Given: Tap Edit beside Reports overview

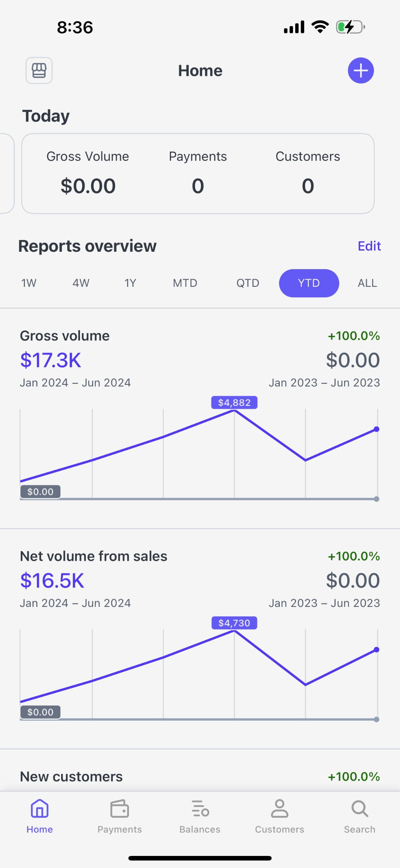Looking at the screenshot, I should click(369, 246).
